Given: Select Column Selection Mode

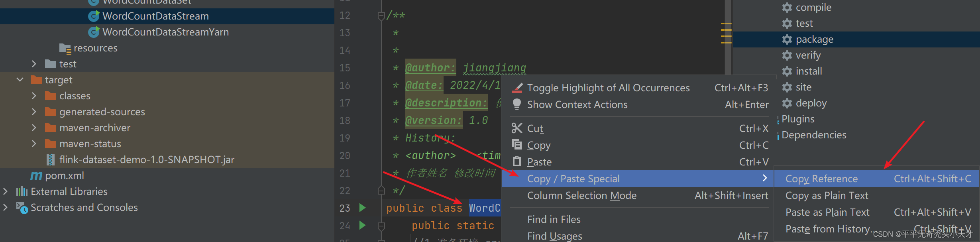Looking at the screenshot, I should pos(637,195).
